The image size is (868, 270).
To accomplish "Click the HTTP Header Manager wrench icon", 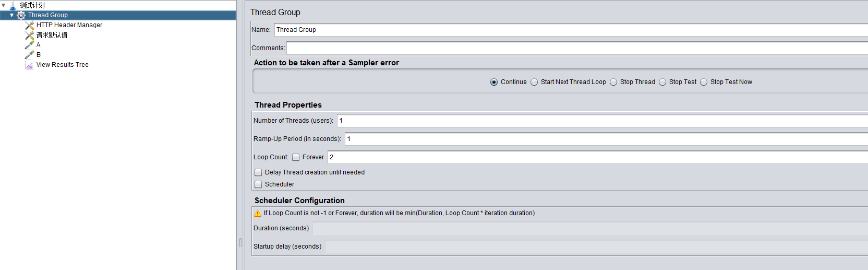I will (x=30, y=25).
